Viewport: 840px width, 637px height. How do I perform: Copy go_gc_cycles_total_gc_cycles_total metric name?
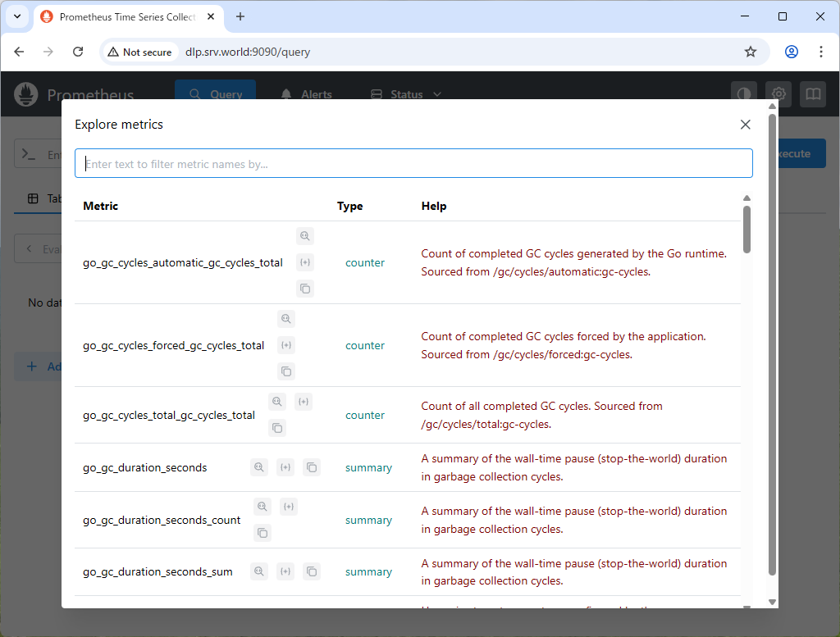click(277, 428)
